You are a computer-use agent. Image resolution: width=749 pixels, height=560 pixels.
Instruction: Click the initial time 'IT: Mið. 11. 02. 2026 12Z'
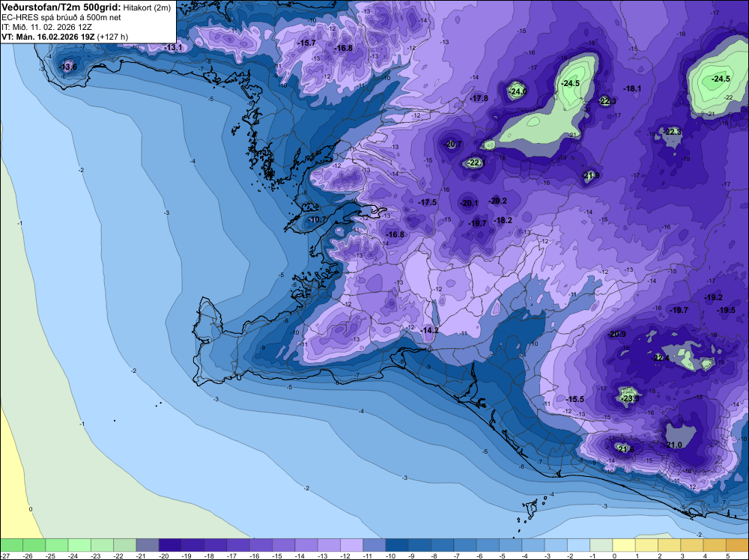pyautogui.click(x=46, y=27)
